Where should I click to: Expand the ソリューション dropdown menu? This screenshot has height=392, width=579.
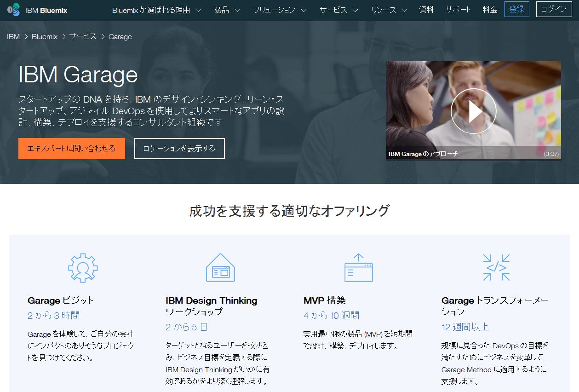coord(280,10)
